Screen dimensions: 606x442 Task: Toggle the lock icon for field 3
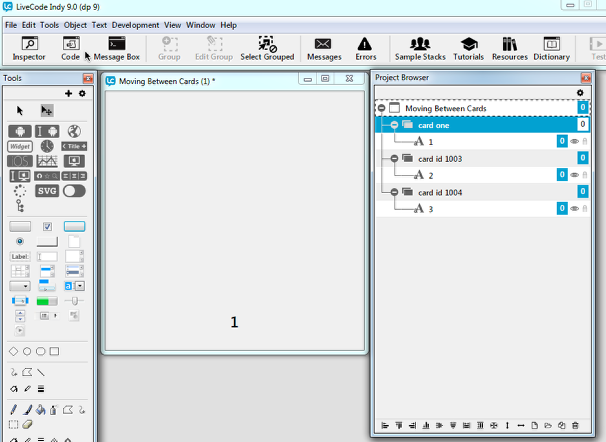(x=585, y=209)
